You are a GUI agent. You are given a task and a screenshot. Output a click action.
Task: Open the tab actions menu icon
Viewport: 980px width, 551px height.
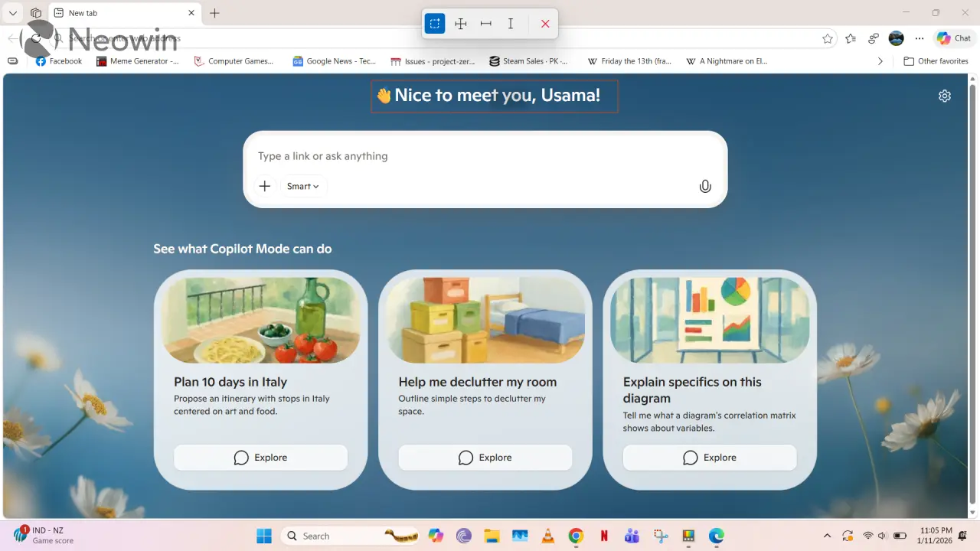coord(35,13)
